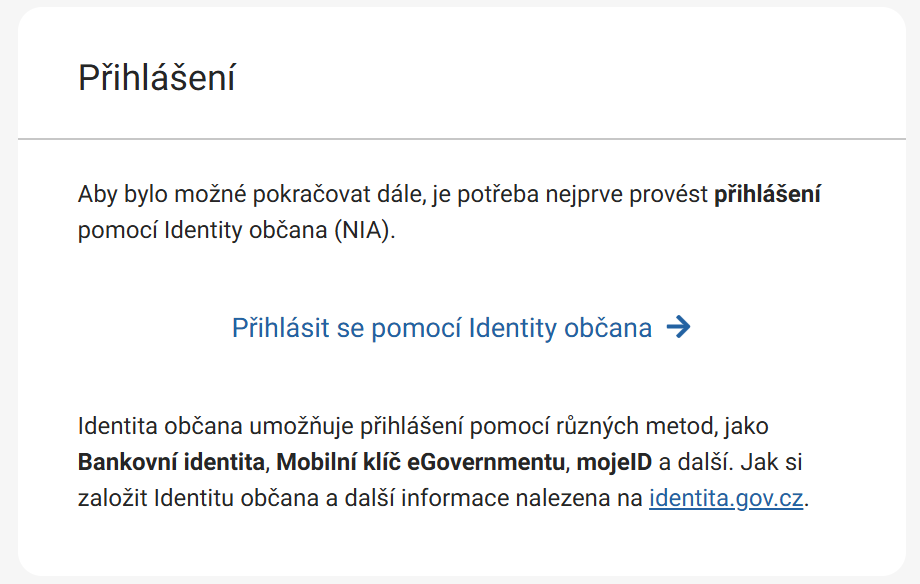Click the bold "Bankovní identita" text

coord(171,462)
